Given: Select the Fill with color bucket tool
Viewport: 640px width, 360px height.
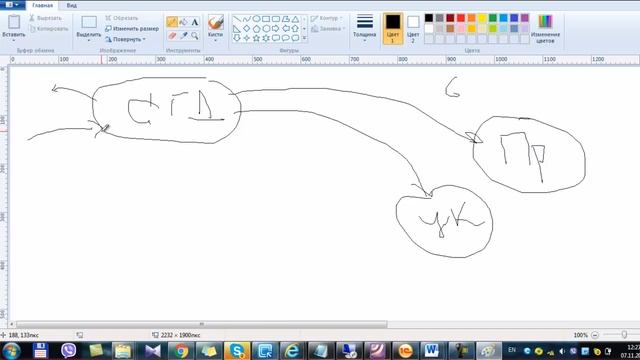Looking at the screenshot, I should (x=183, y=22).
